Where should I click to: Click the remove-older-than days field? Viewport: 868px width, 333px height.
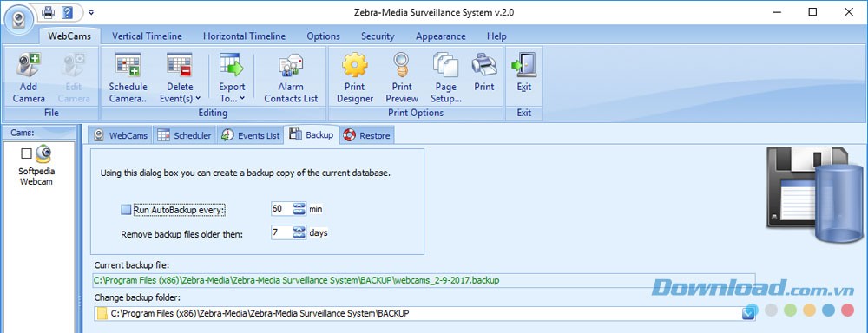[x=281, y=233]
